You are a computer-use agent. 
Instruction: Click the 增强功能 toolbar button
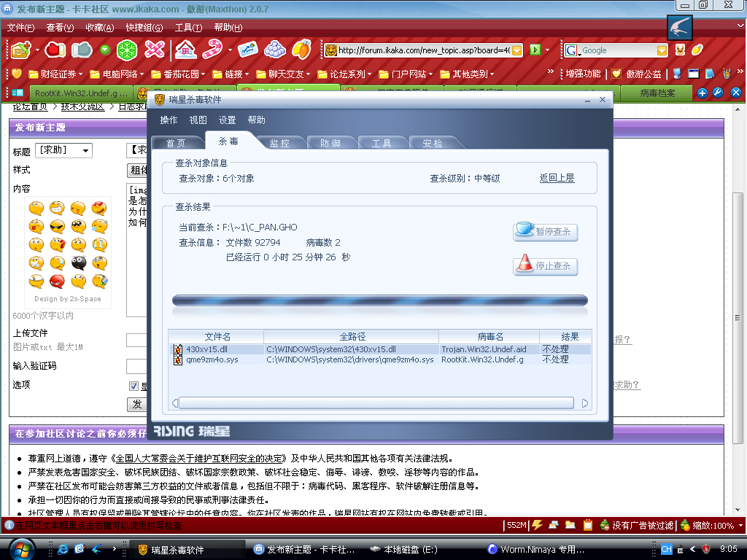coord(583,74)
